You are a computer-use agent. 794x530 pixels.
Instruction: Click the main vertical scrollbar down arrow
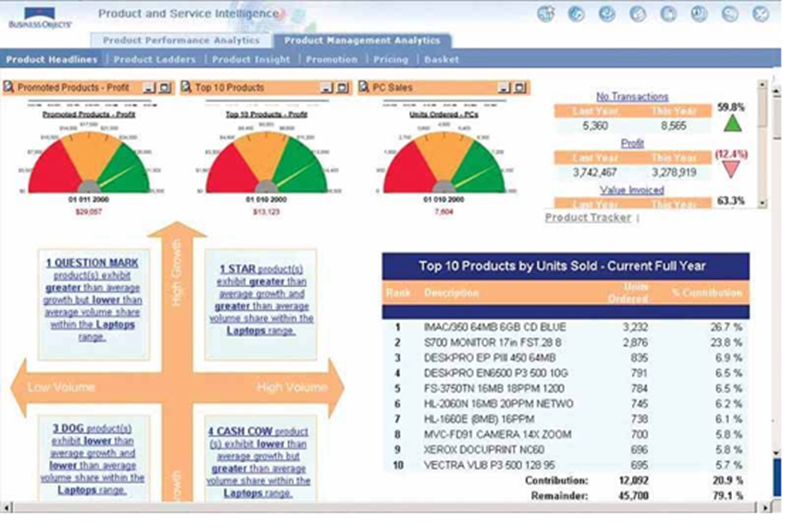point(777,453)
